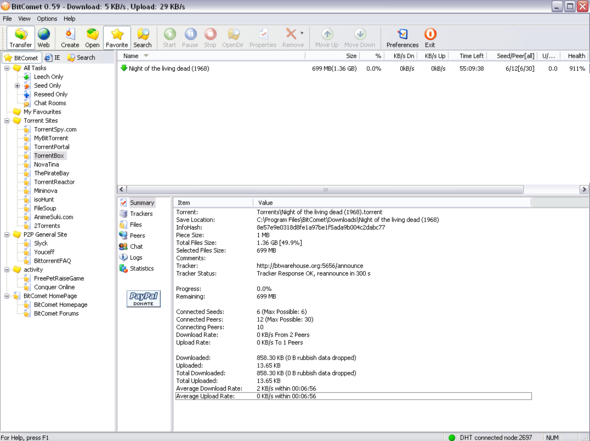Sort tasks by the Time Left column
The height and width of the screenshot is (441, 590).
pos(467,56)
